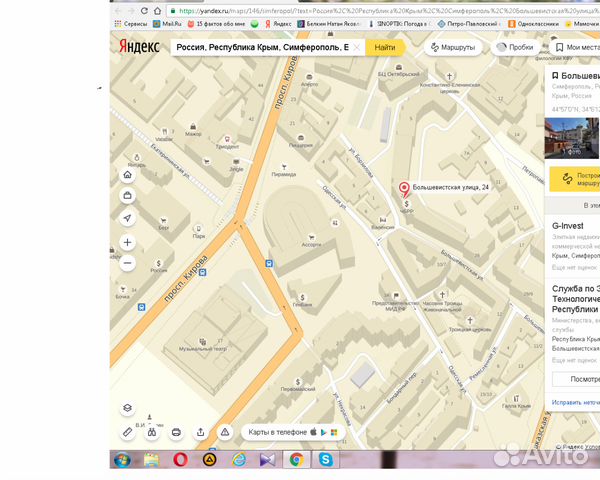Viewport: 600px width, 480px height.
Task: Open the browser home page button
Action: click(158, 11)
